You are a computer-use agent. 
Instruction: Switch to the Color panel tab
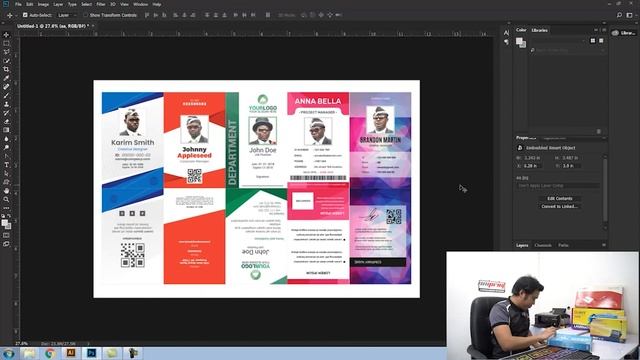521,30
